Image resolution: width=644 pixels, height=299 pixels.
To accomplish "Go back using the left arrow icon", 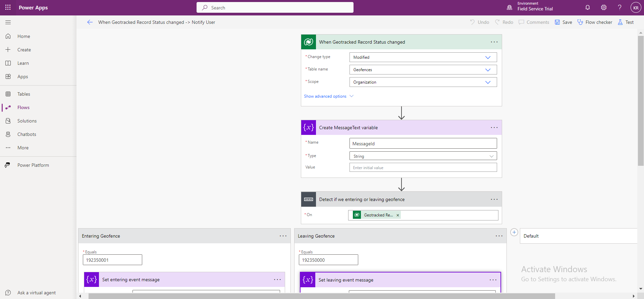I will (90, 22).
